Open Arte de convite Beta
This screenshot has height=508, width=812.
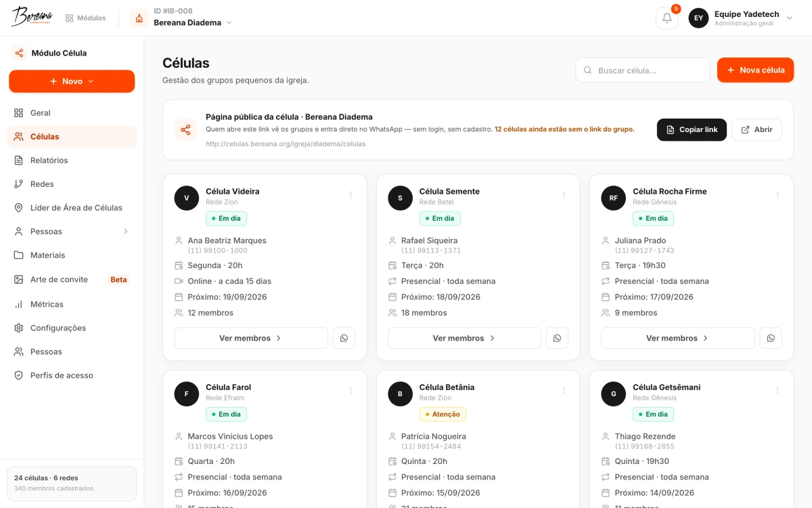click(x=72, y=280)
